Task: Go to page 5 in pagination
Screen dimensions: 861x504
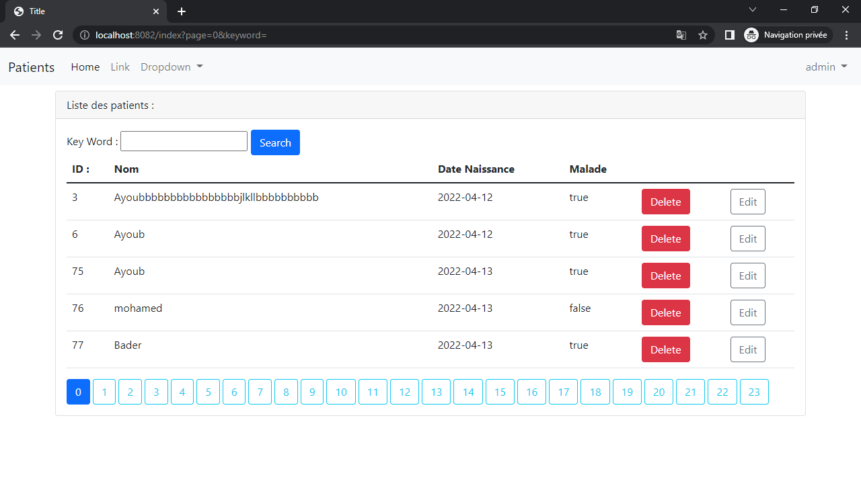Action: [x=209, y=392]
